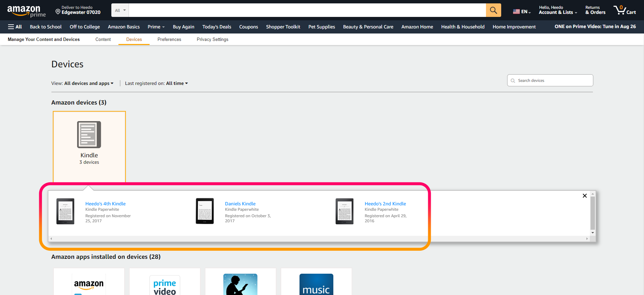Click Daniels Kindle device thumbnail
This screenshot has height=295, width=644.
(x=205, y=211)
